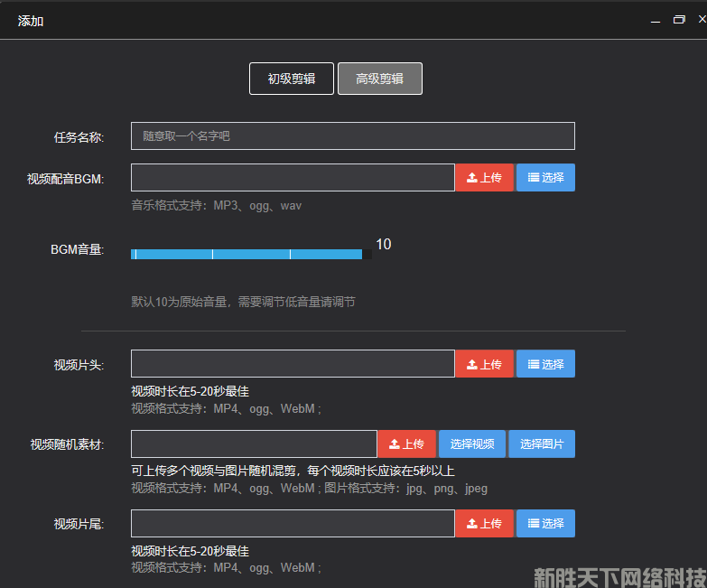This screenshot has width=707, height=588.
Task: Open BGM 选择 list button
Action: 545,178
